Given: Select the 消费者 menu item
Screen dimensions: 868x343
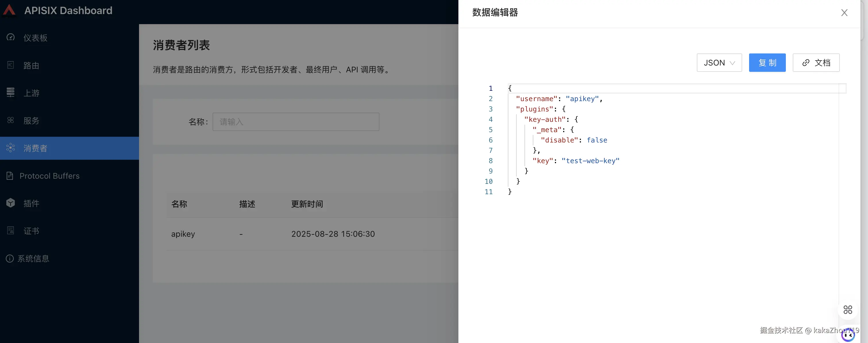Looking at the screenshot, I should [x=70, y=148].
